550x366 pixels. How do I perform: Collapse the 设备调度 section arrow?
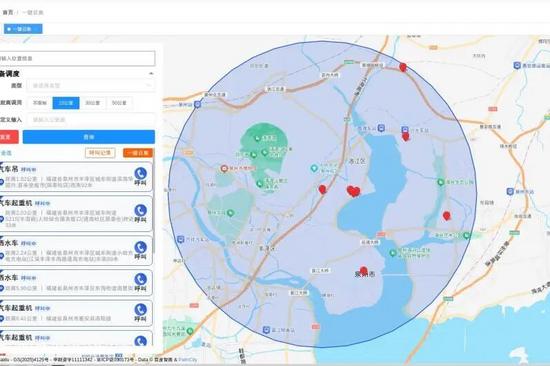tap(151, 74)
